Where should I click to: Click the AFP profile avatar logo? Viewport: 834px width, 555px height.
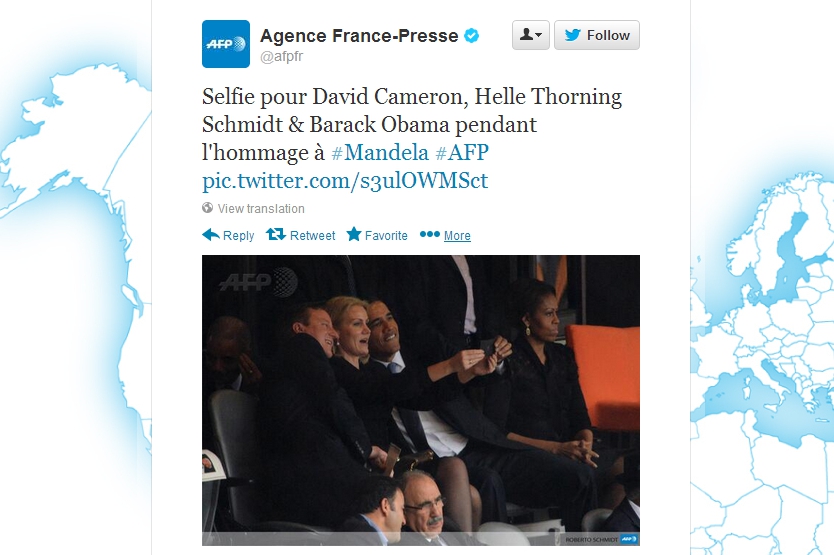point(226,44)
